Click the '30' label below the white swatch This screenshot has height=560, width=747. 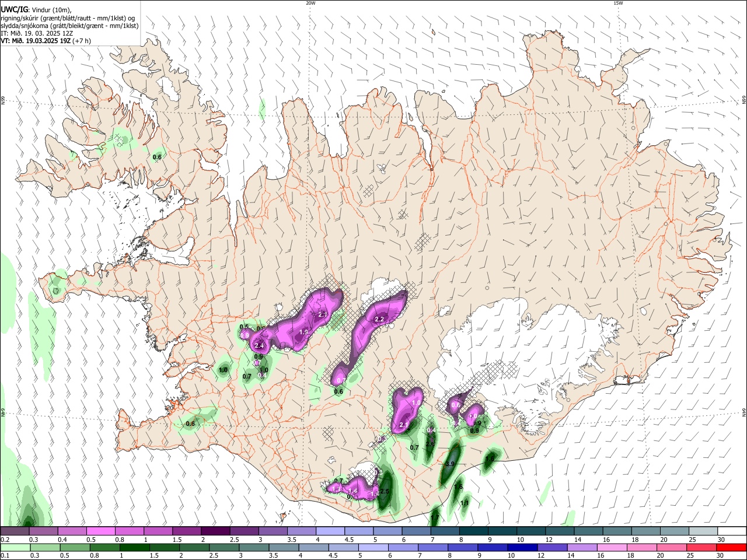[x=721, y=540]
